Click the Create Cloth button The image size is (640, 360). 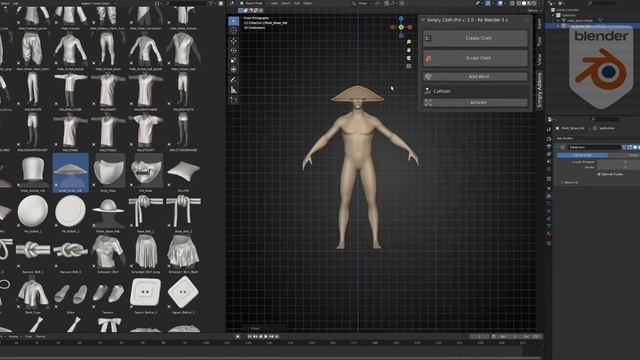click(x=476, y=38)
